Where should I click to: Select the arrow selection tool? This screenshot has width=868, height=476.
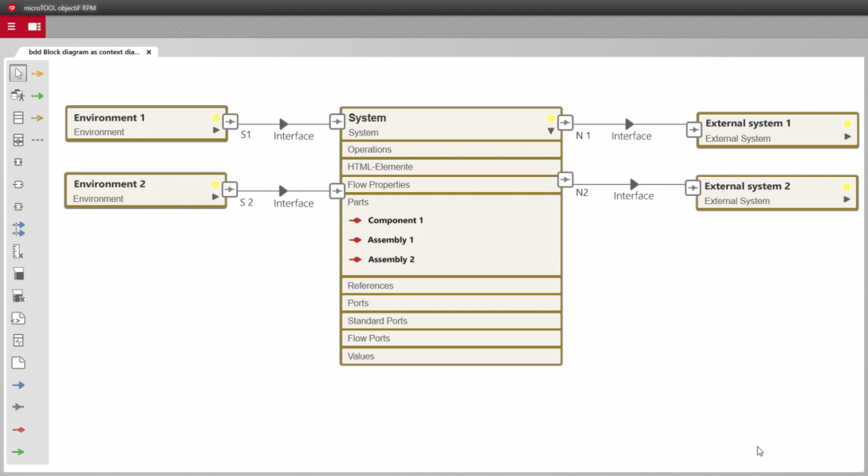[x=18, y=73]
